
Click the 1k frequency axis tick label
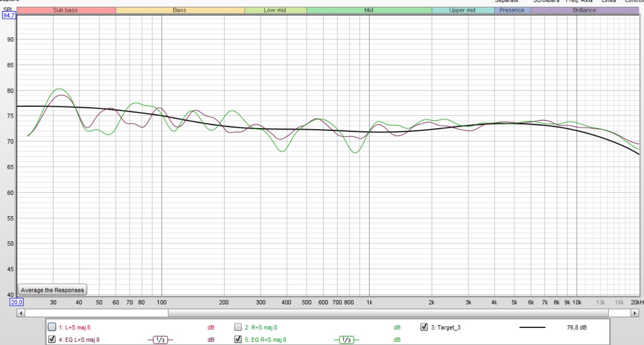point(369,302)
